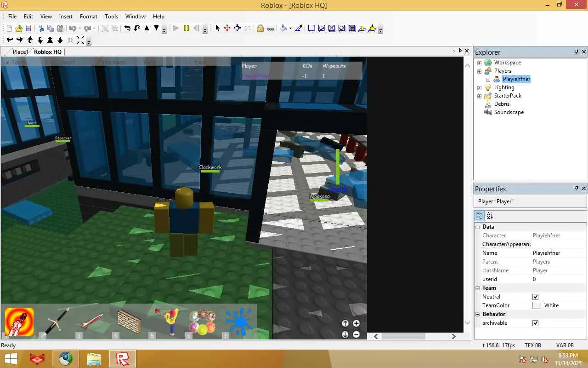Open the Help menu
Viewport: 588px width, 368px height.
tap(158, 16)
